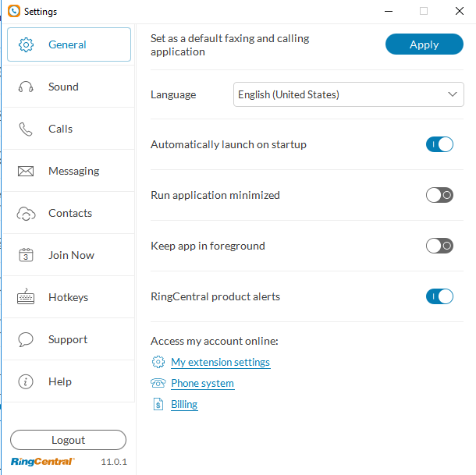476x475 pixels.
Task: Click the headphones icon for Sound settings
Action: click(26, 87)
